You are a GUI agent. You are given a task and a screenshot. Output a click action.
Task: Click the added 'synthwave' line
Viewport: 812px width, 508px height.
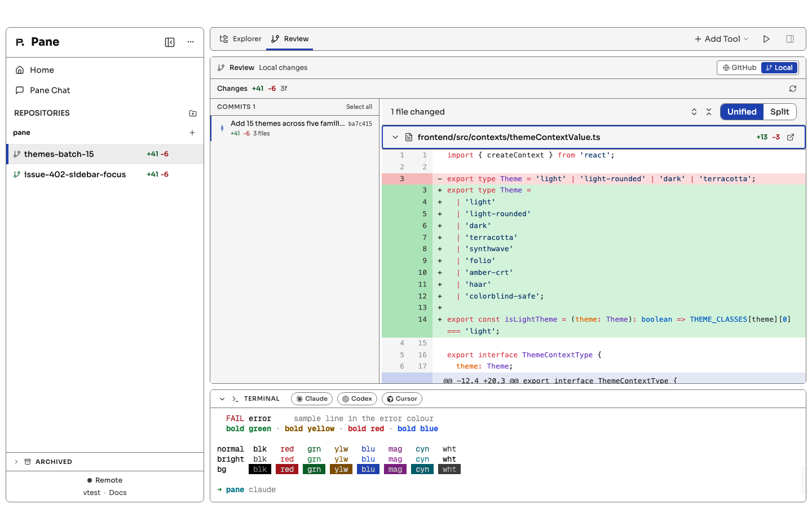click(594, 249)
